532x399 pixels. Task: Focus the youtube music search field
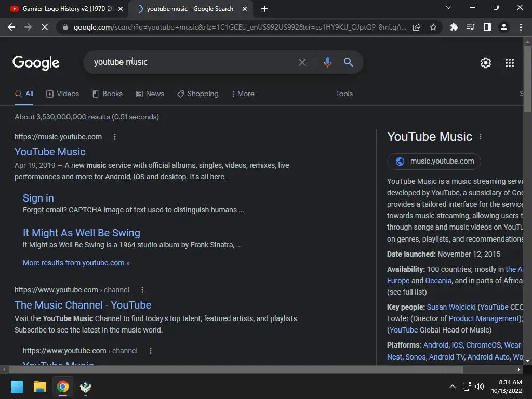point(193,62)
